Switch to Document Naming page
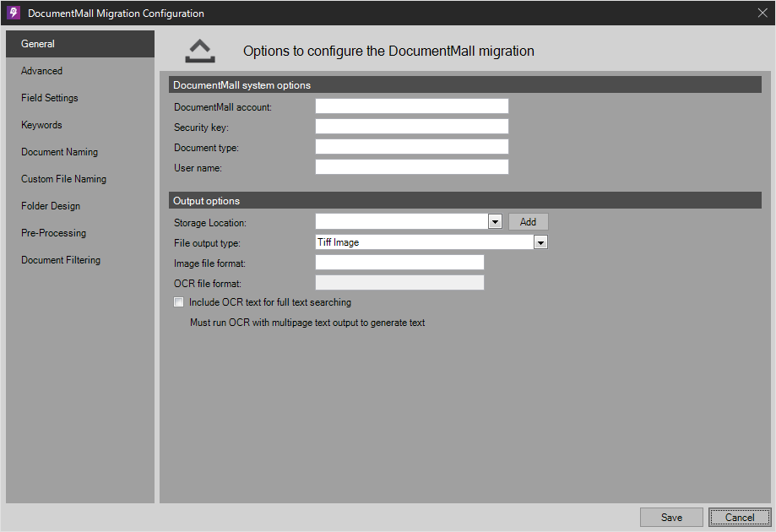776x532 pixels. coord(80,152)
